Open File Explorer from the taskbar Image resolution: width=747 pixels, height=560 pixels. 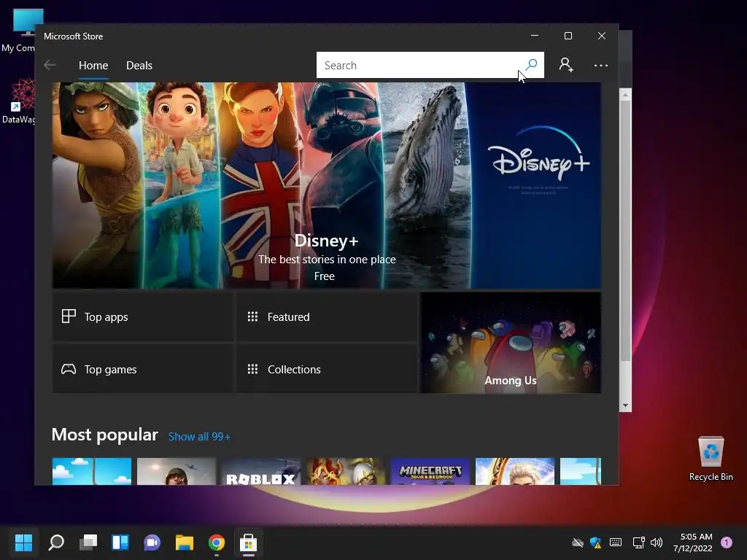click(185, 542)
